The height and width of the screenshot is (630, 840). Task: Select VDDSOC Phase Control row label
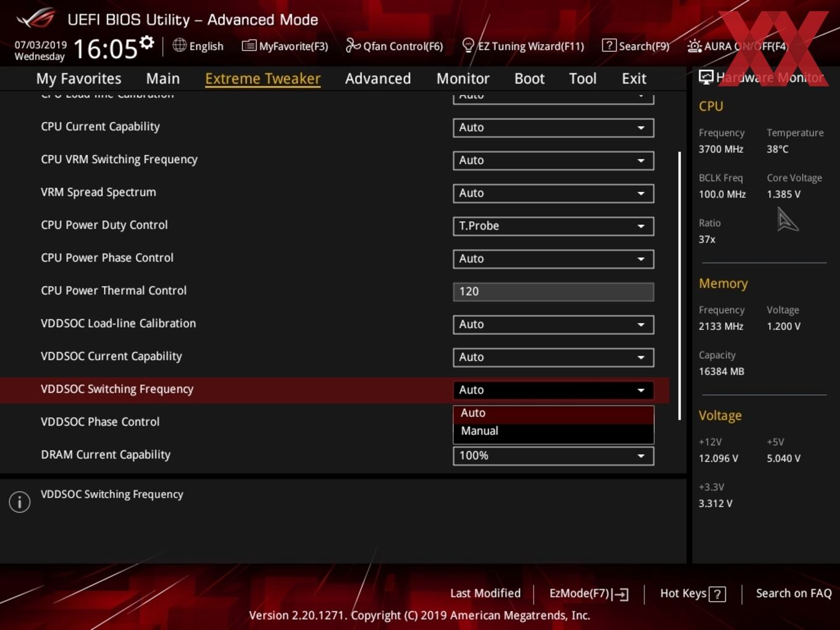pyautogui.click(x=100, y=422)
